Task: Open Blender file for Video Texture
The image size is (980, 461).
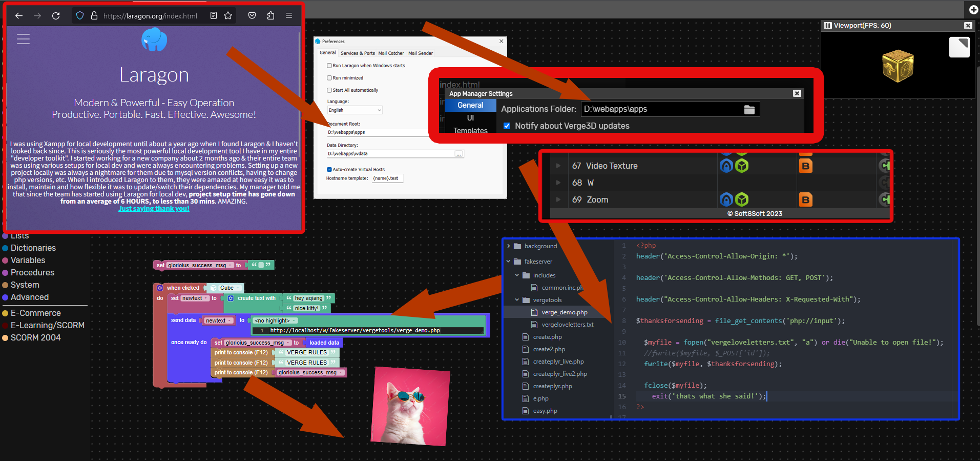Action: 806,166
